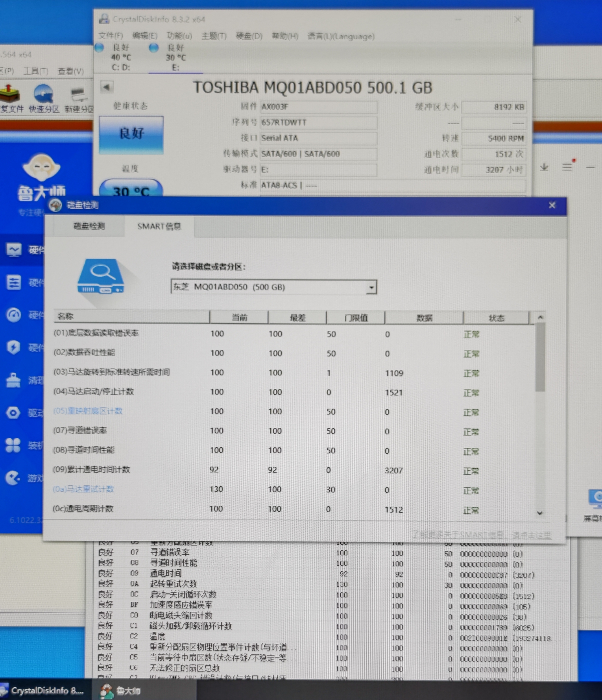602x700 pixels.
Task: Open the disk selection dropdown 东芝 MQ01ABD050
Action: tap(274, 287)
